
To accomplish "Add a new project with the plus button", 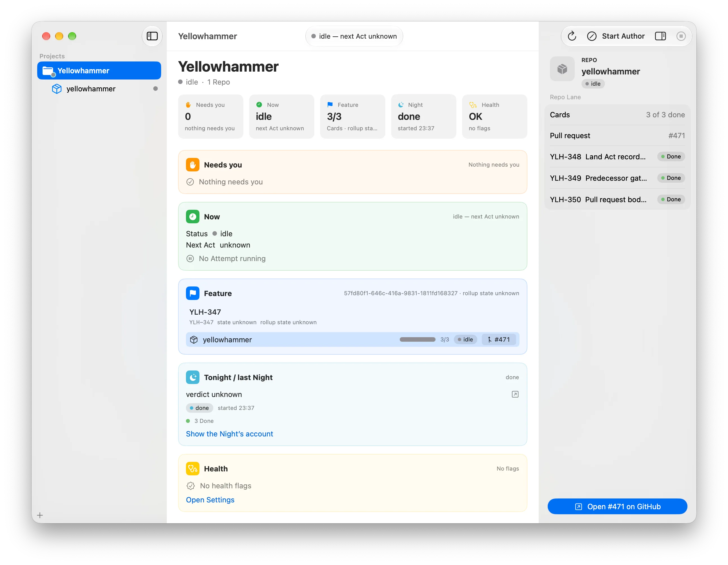I will click(x=40, y=515).
